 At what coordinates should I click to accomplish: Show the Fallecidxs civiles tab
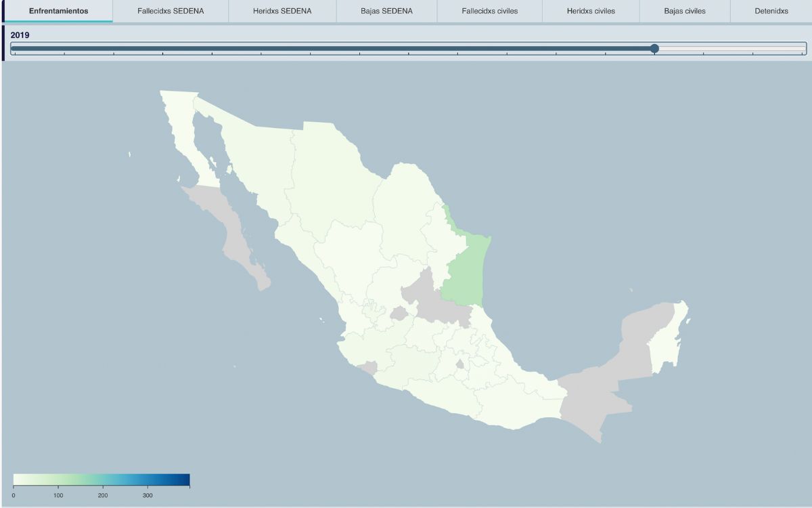(490, 11)
